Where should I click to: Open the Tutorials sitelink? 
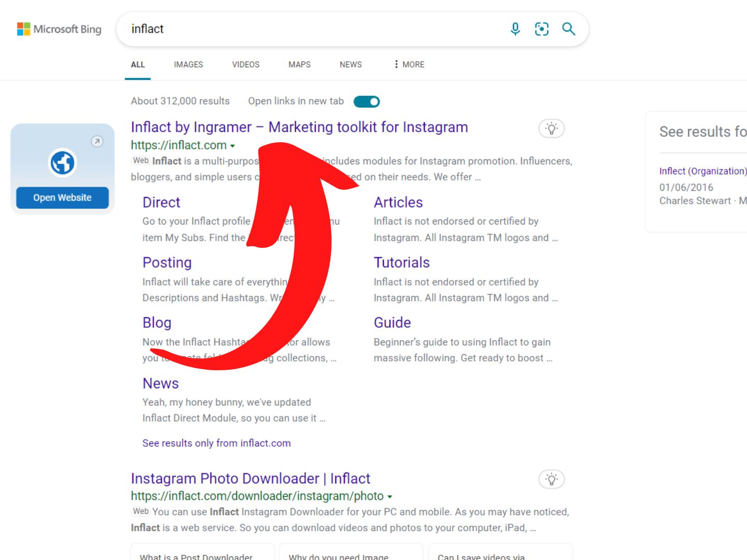click(402, 262)
